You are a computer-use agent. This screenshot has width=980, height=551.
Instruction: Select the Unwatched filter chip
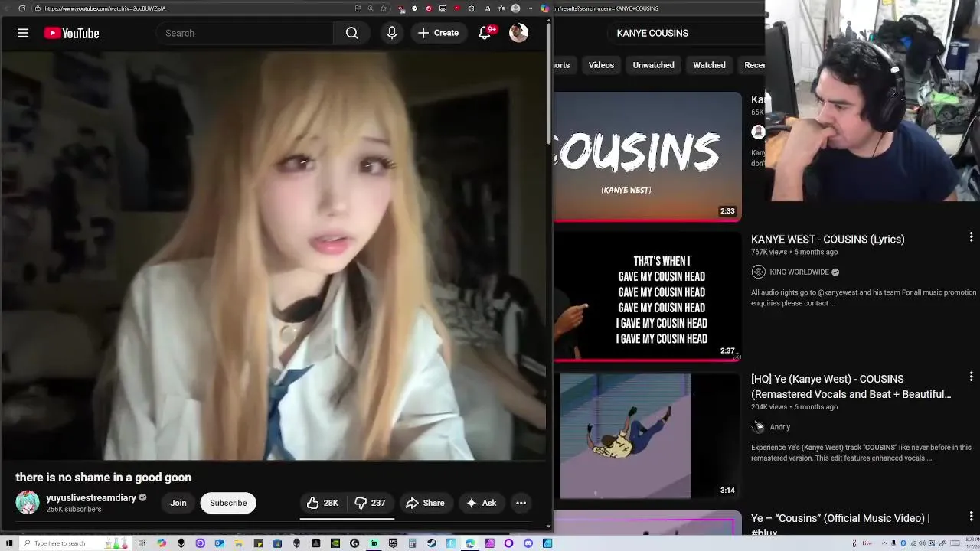click(x=653, y=65)
